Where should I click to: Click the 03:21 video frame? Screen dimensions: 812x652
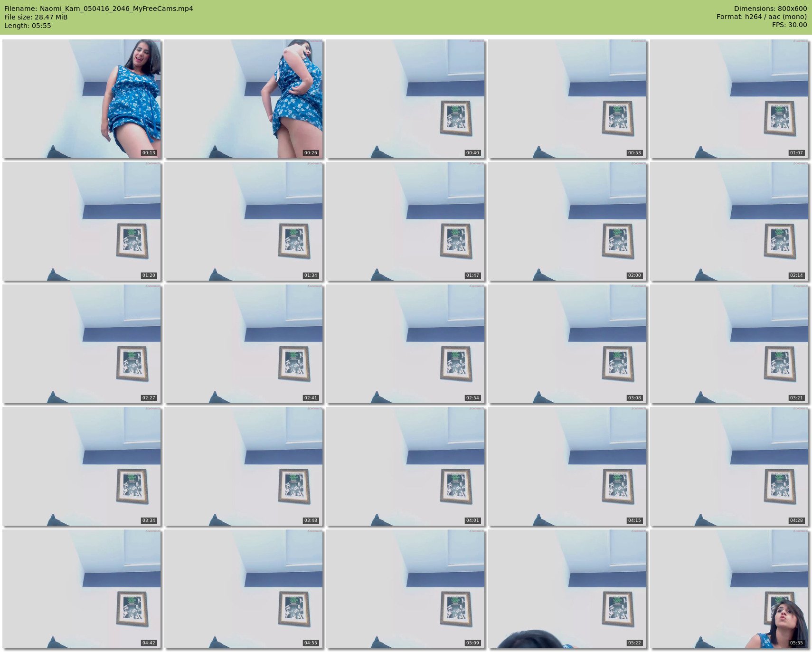[x=729, y=344]
